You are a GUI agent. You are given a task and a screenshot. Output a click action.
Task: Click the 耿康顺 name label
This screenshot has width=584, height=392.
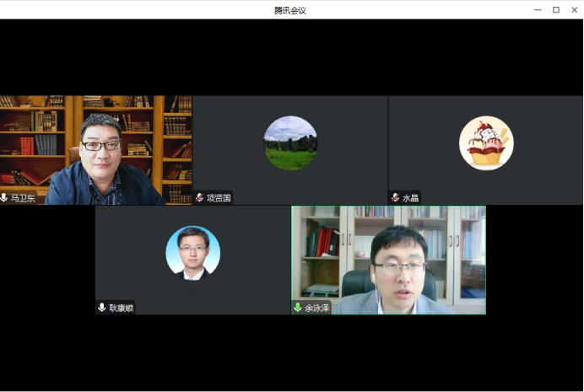point(122,308)
